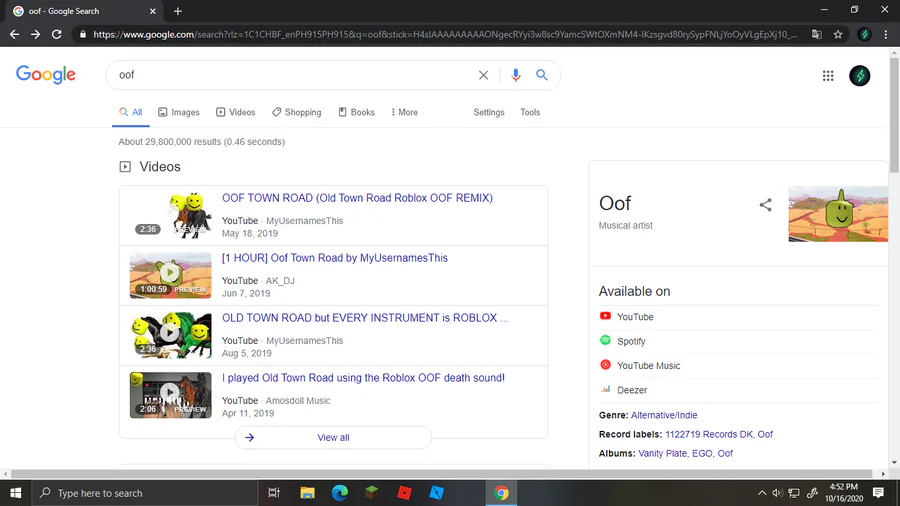This screenshot has width=900, height=506.
Task: Click the translate page icon
Action: (x=816, y=34)
